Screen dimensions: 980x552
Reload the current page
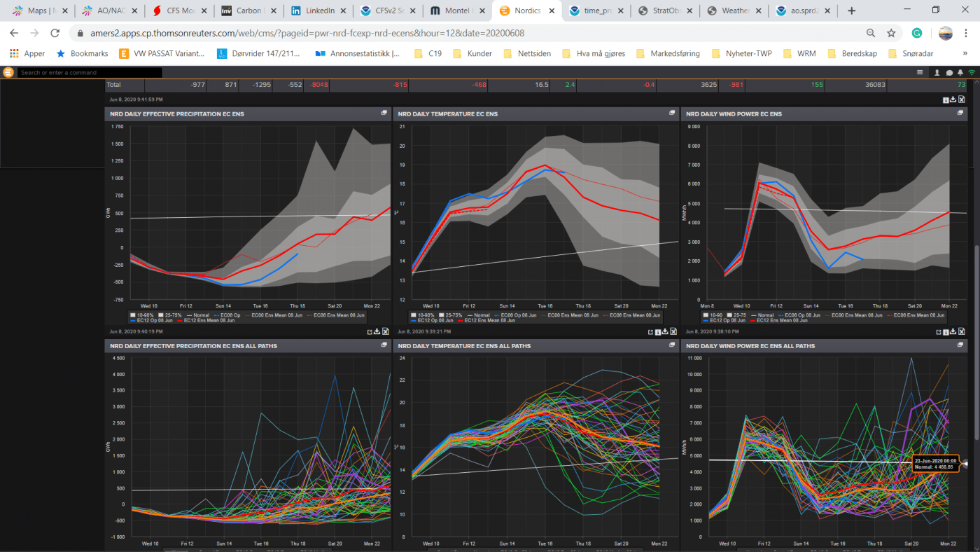(x=55, y=33)
